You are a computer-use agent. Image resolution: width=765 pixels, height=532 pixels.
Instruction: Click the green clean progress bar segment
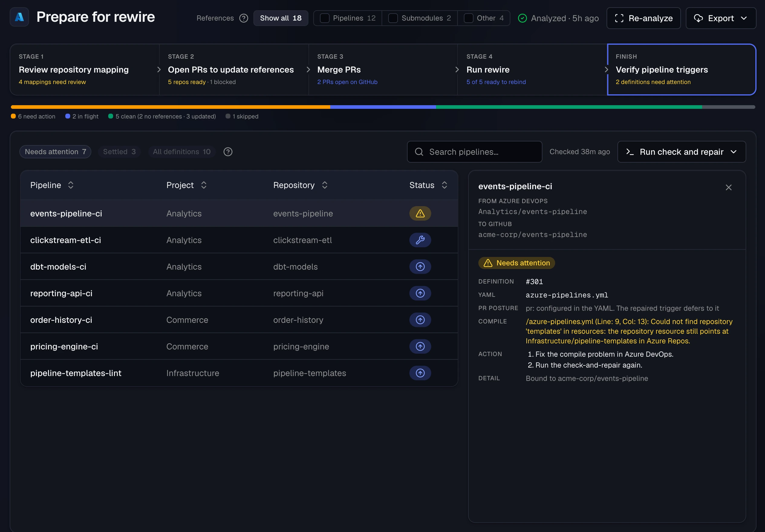(x=569, y=107)
